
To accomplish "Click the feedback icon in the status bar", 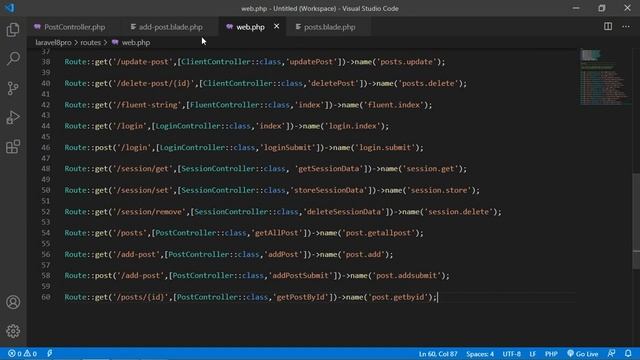I will coord(611,354).
